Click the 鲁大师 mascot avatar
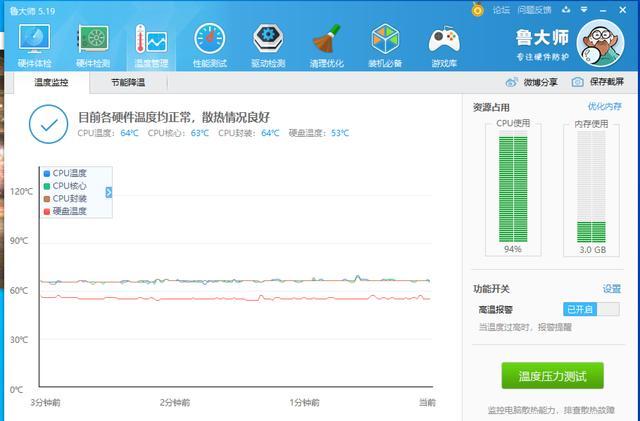 [x=600, y=43]
